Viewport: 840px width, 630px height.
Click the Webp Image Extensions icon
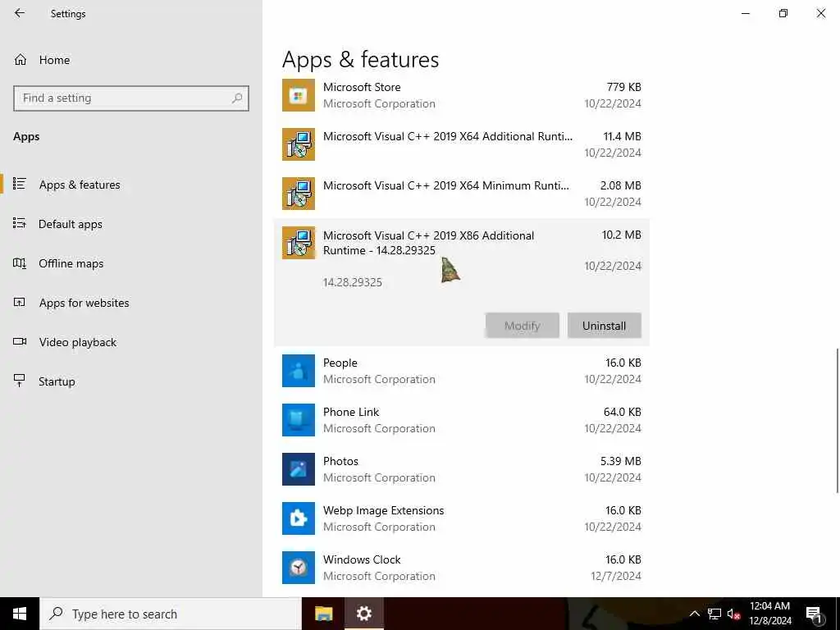coord(299,518)
